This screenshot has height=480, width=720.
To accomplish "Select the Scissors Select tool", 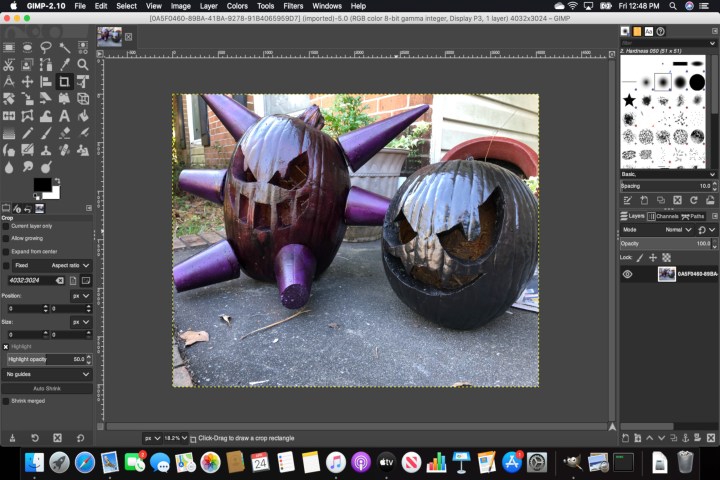I will [x=9, y=64].
